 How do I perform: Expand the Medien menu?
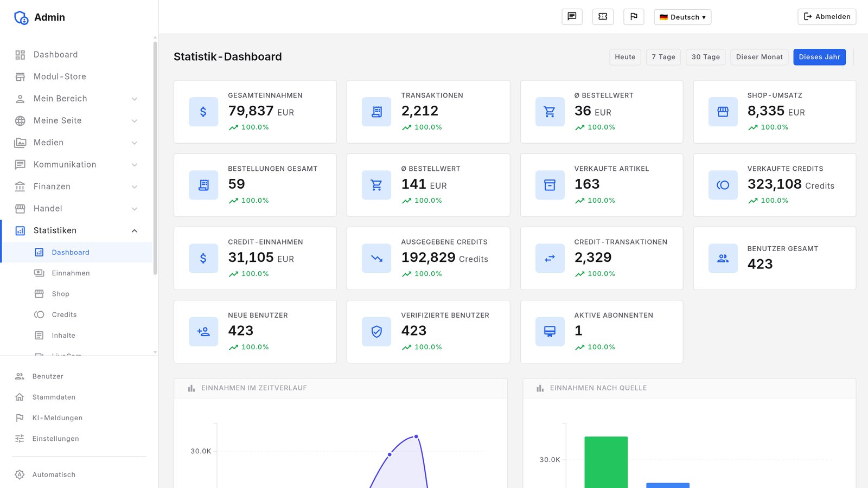[x=76, y=143]
